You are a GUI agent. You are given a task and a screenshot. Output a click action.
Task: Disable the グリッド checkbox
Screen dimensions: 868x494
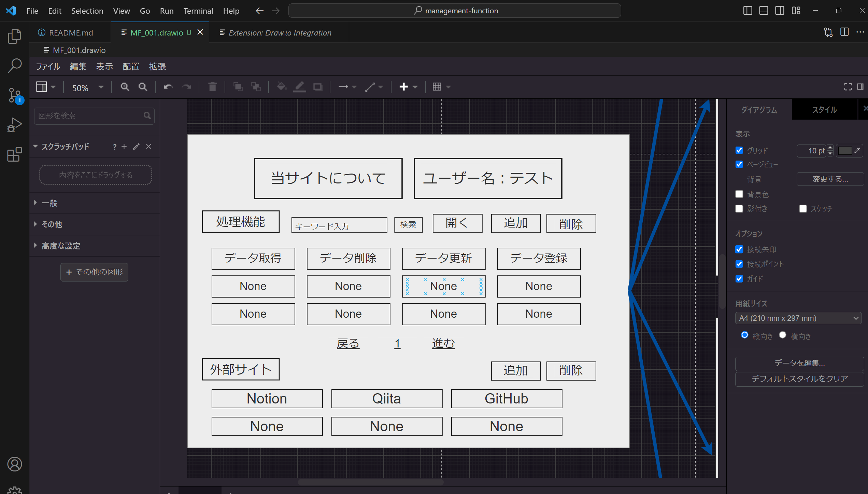(x=739, y=150)
